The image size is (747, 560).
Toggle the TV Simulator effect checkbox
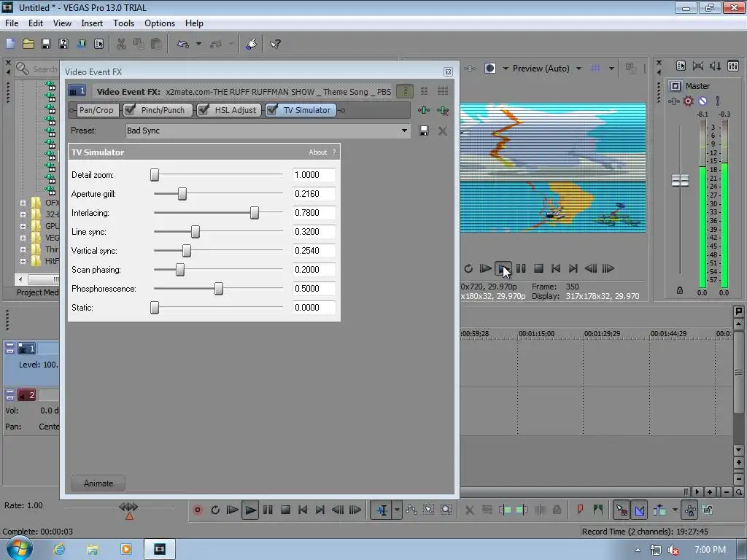click(x=272, y=110)
